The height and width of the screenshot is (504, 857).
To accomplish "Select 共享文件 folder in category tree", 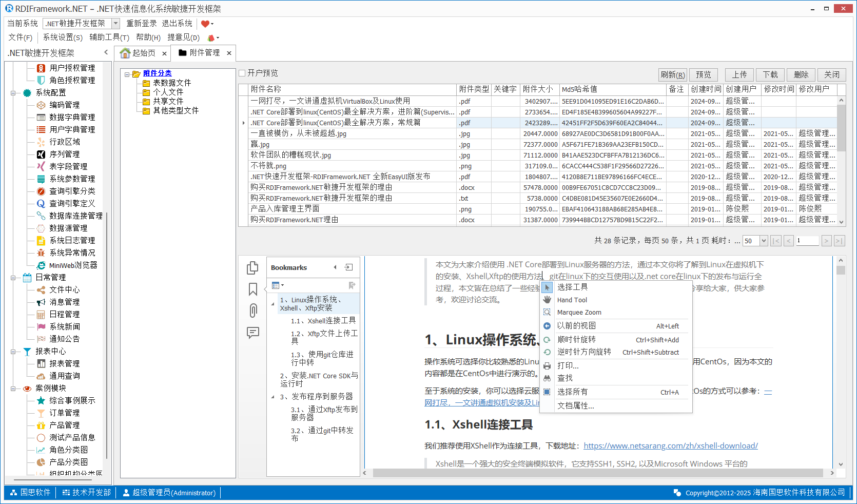I will (168, 102).
